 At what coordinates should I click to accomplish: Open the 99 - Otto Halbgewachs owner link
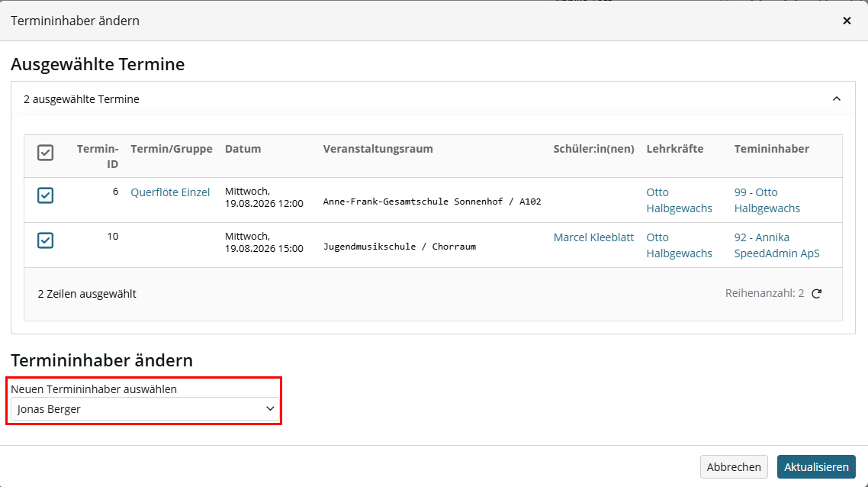(767, 200)
